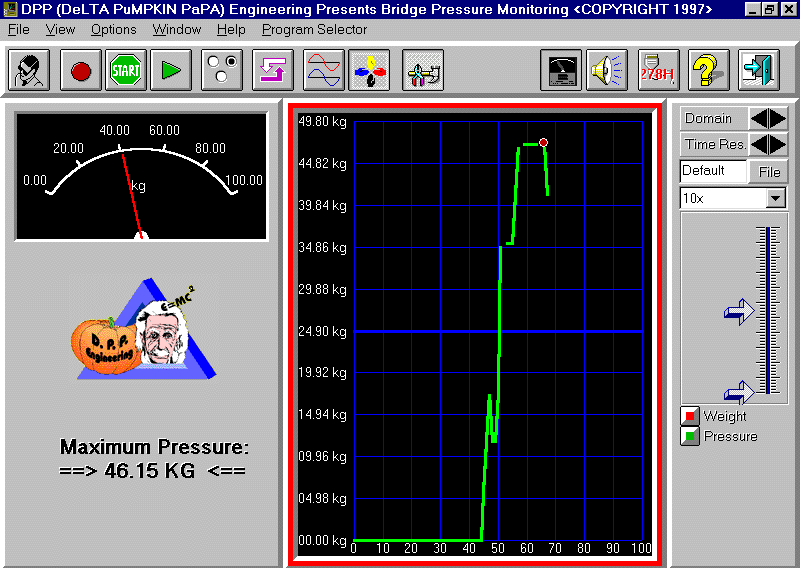
Task: Click the three circles toolbar icon
Action: (222, 70)
